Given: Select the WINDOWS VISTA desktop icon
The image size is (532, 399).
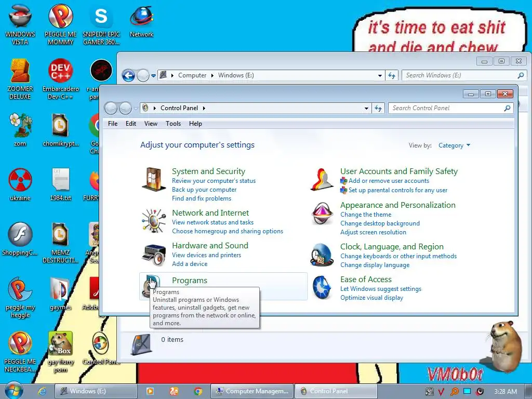Looking at the screenshot, I should (x=20, y=24).
